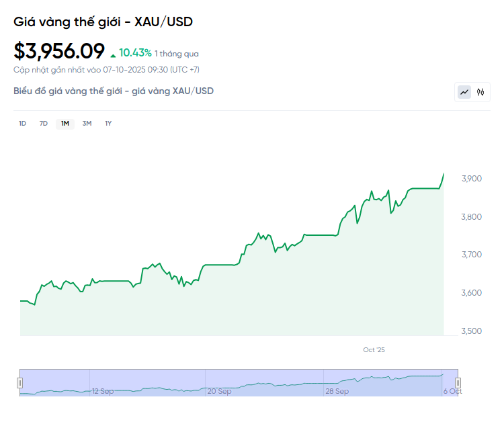Switch to candlestick chart view

click(480, 92)
